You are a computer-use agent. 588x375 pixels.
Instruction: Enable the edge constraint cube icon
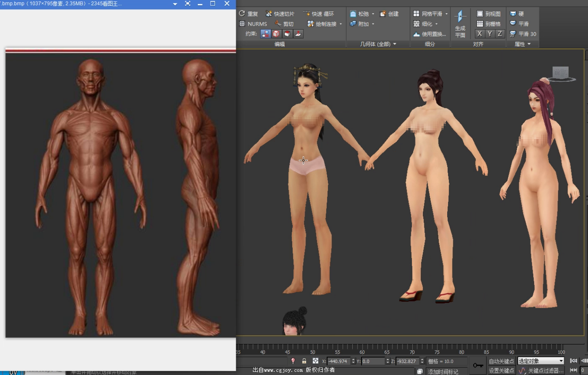point(276,34)
